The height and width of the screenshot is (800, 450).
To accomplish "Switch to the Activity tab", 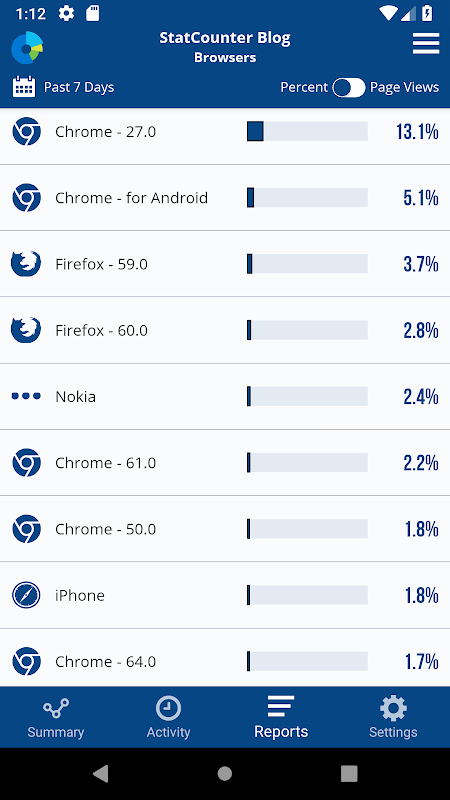I will (x=168, y=718).
